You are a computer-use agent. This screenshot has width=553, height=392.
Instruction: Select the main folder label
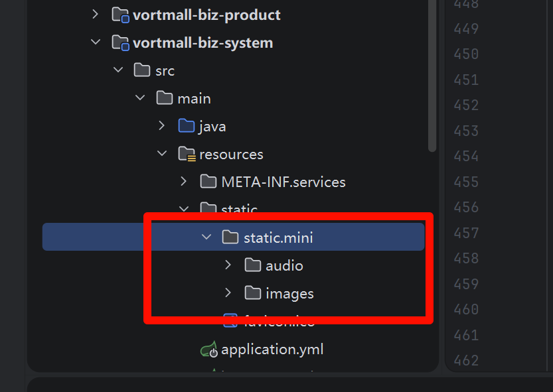tap(194, 98)
